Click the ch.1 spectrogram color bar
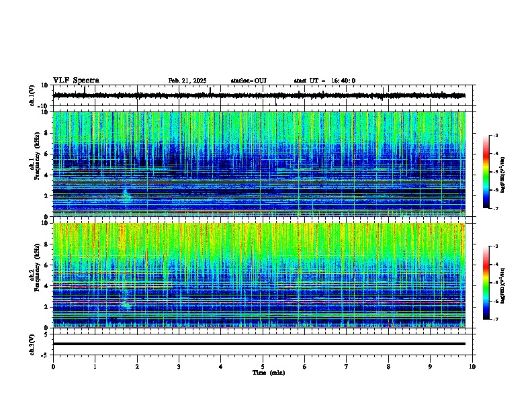The image size is (532, 411). point(486,172)
